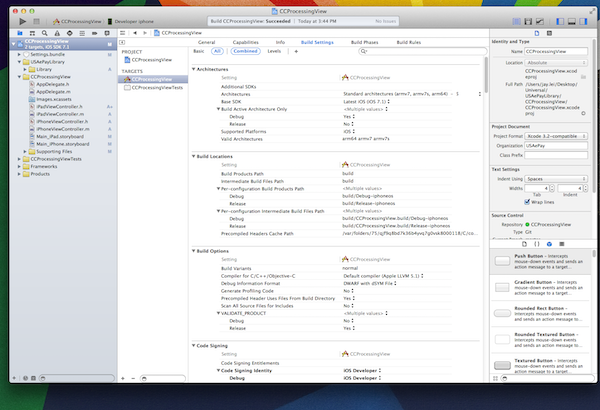Viewport: 600px width, 410px height.
Task: Switch to the General tab
Action: 206,43
